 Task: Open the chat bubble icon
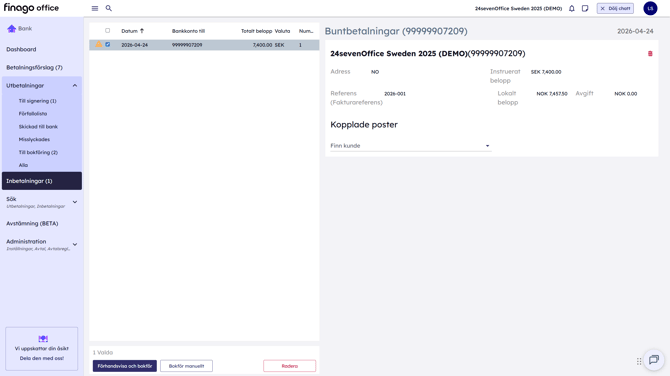[654, 360]
